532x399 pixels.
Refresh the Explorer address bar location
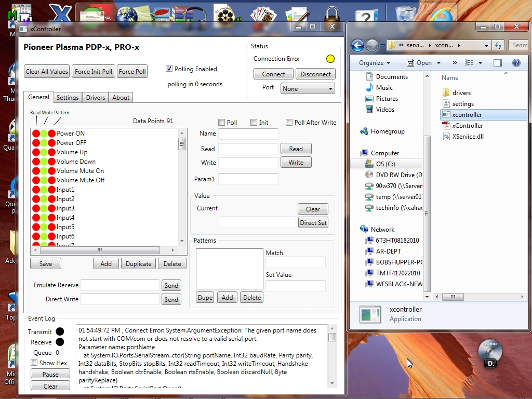pos(498,45)
